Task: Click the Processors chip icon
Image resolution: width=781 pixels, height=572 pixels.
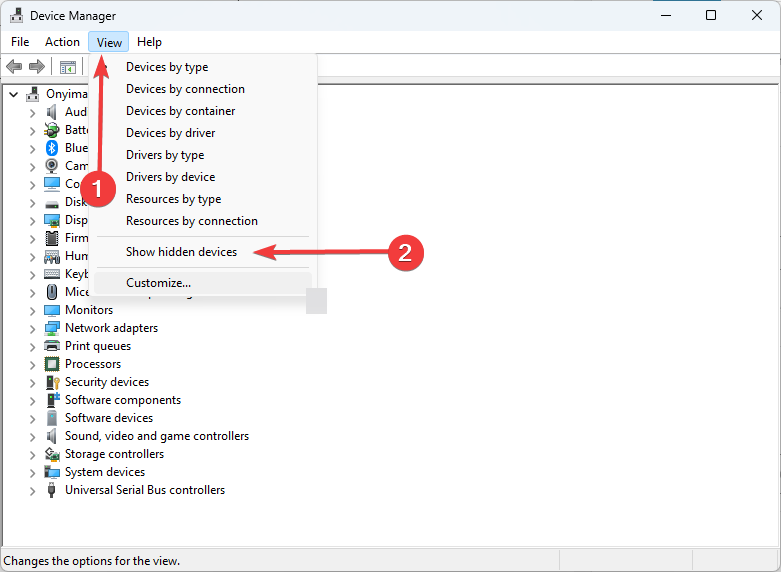Action: pos(52,364)
